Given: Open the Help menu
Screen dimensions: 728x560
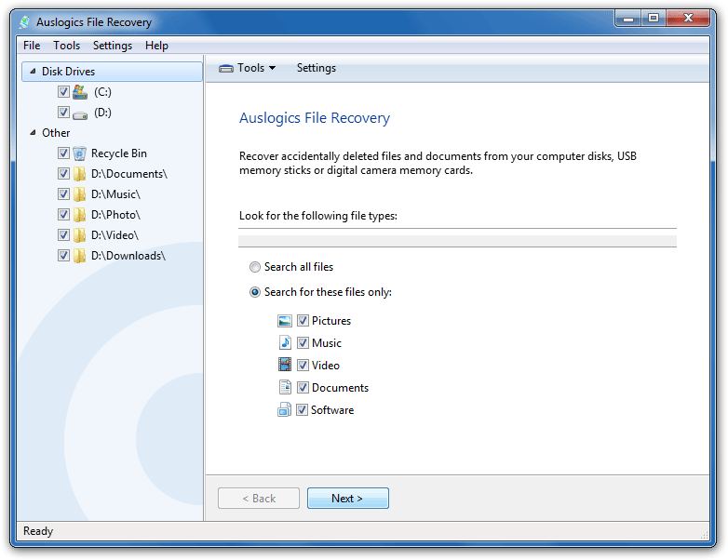Looking at the screenshot, I should click(156, 46).
